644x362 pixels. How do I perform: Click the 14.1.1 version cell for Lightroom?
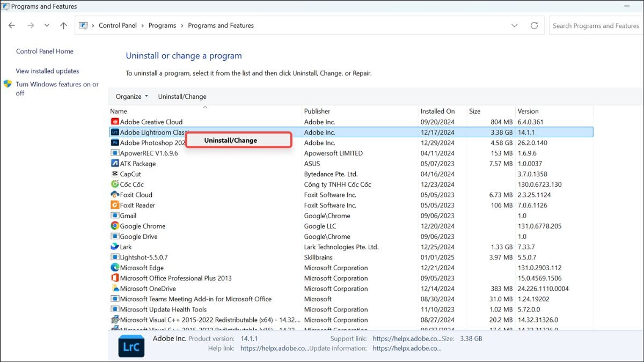526,132
